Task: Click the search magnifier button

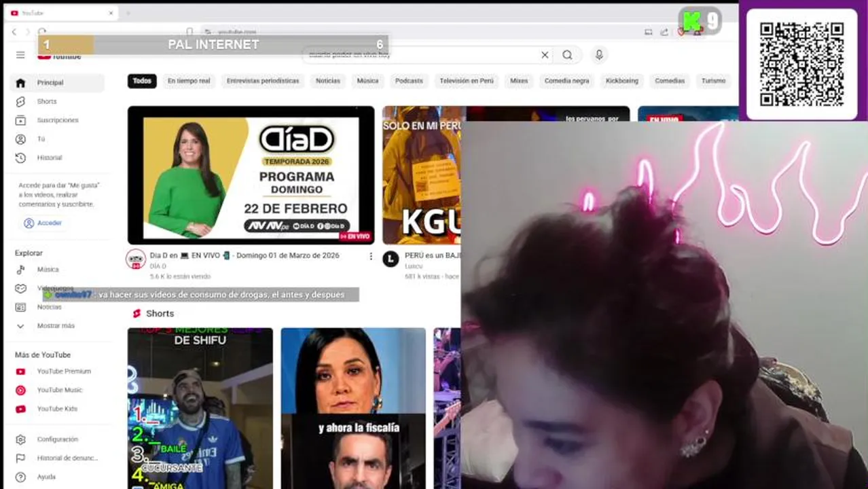Action: coord(568,55)
